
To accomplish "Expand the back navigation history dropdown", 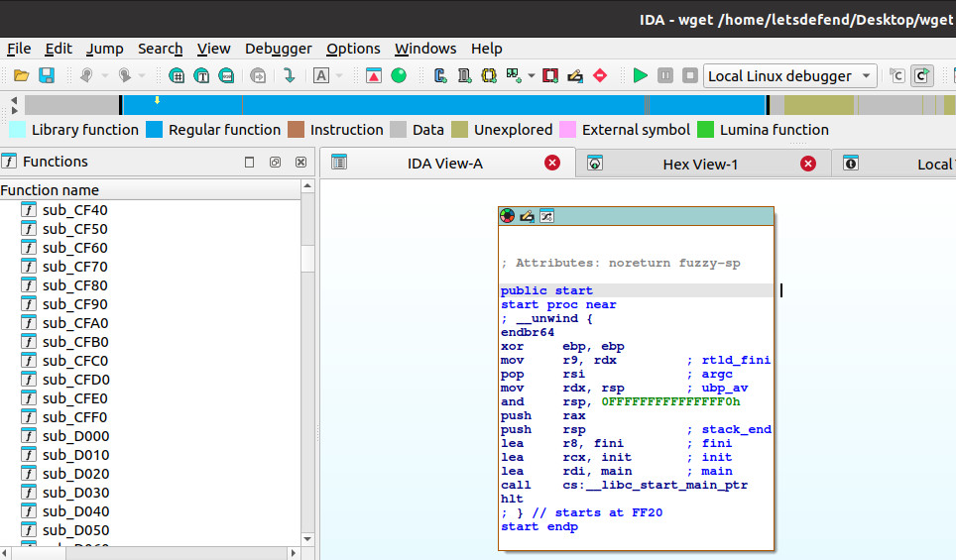I will pyautogui.click(x=103, y=75).
